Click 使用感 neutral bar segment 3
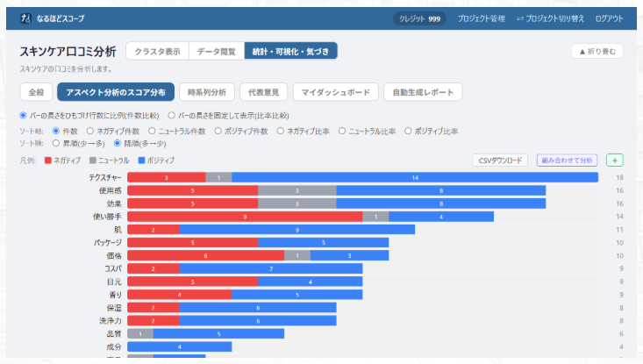 coord(297,190)
